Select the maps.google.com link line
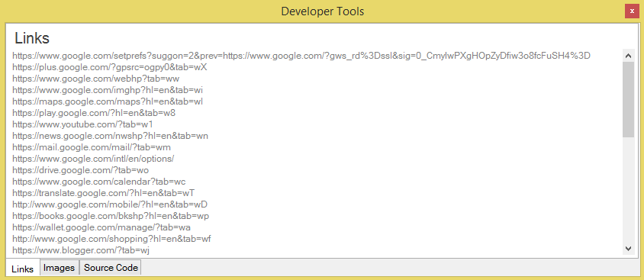The image size is (644, 280). 108,101
